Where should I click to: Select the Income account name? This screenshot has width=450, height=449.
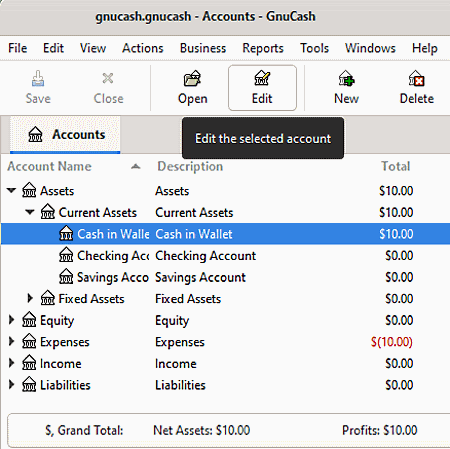(60, 364)
